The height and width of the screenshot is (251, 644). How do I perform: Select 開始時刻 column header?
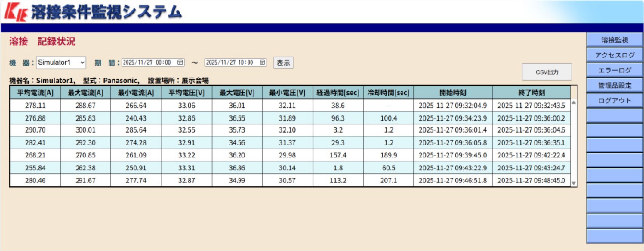point(453,93)
